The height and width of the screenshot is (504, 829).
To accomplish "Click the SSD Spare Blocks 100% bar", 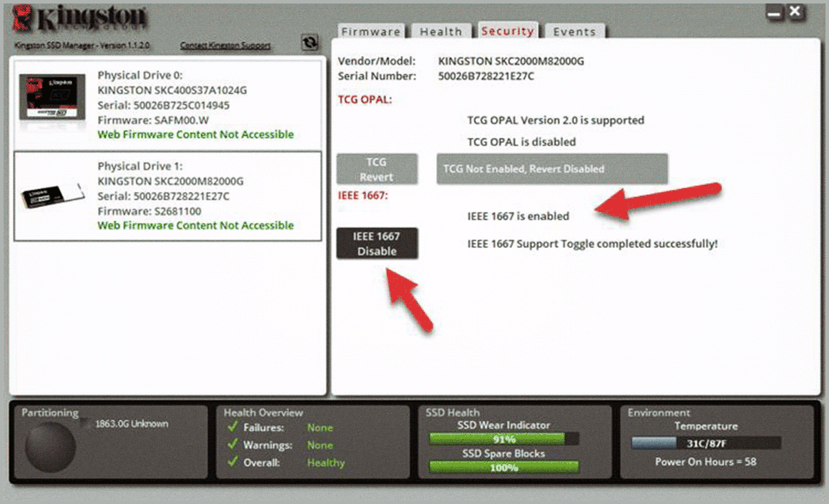I will pyautogui.click(x=504, y=467).
